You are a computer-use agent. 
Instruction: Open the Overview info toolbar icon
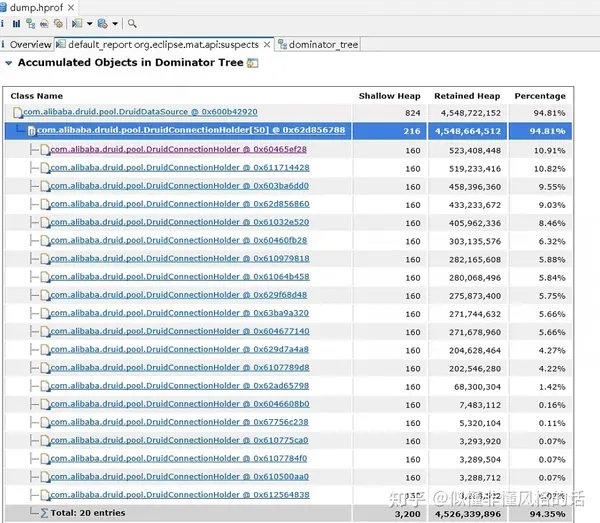click(2, 24)
